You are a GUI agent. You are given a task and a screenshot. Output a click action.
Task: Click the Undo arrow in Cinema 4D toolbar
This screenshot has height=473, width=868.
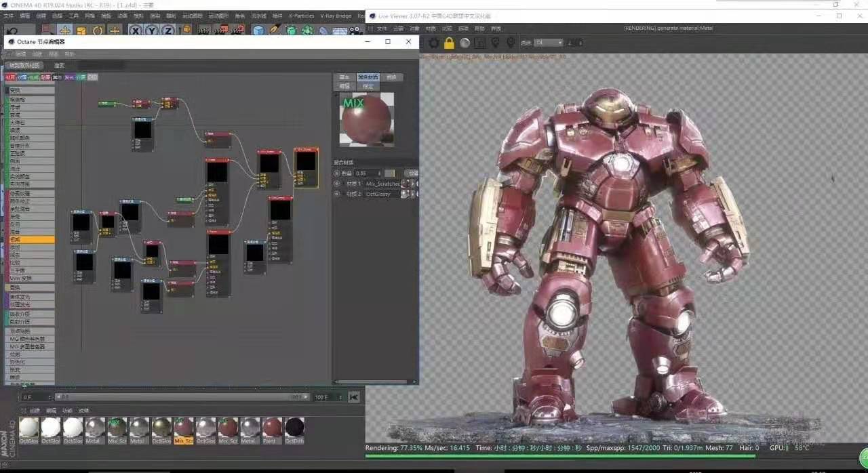point(12,30)
